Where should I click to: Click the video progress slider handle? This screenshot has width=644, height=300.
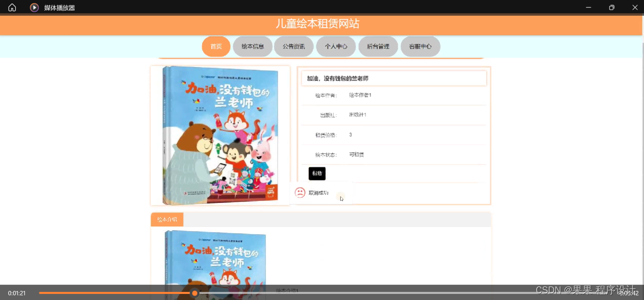tap(195, 293)
